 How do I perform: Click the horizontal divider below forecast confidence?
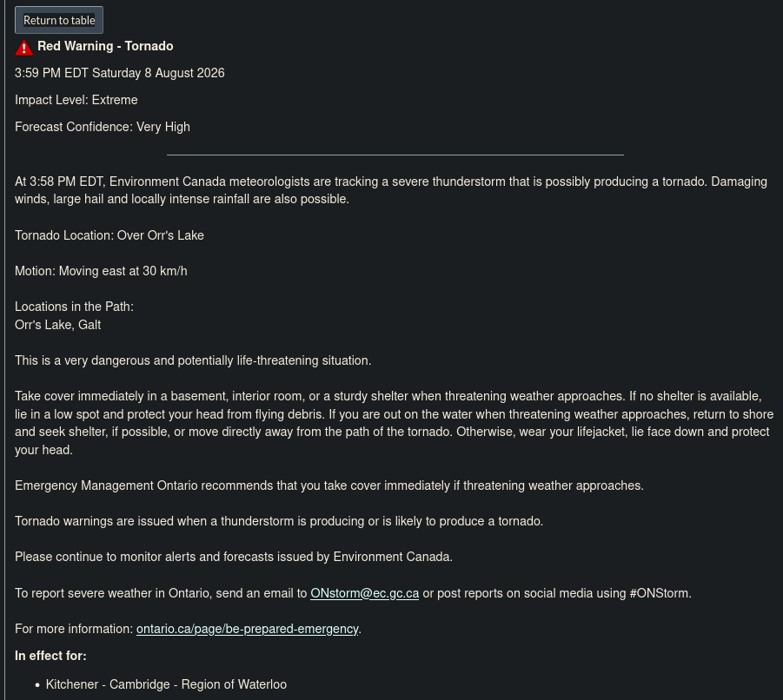(395, 155)
